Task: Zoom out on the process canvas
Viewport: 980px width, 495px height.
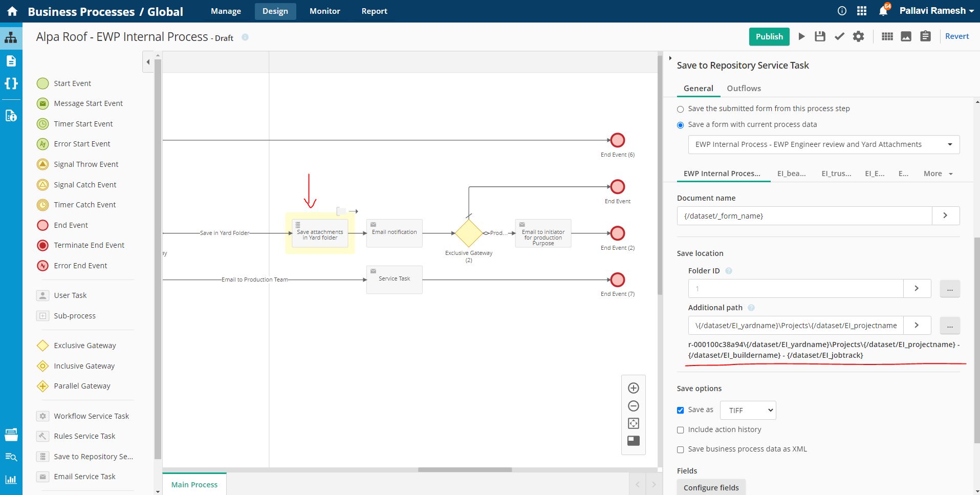Action: tap(633, 406)
